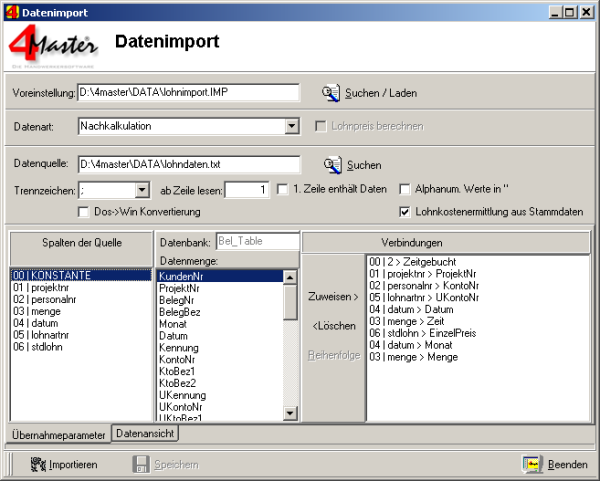Viewport: 600px width, 481px height.
Task: Click the Suchen / Laden magnifier icon
Action: tap(331, 93)
